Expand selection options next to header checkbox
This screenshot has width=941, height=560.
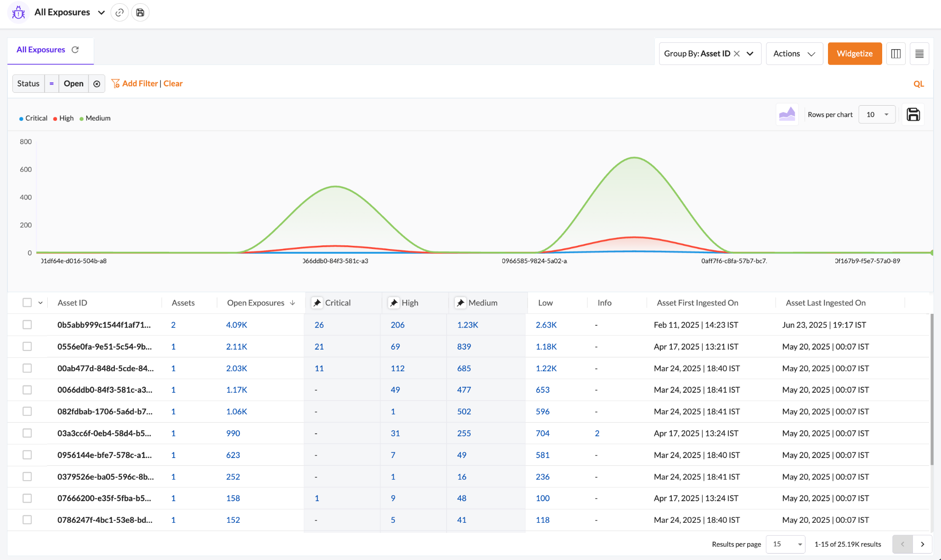[x=40, y=303]
